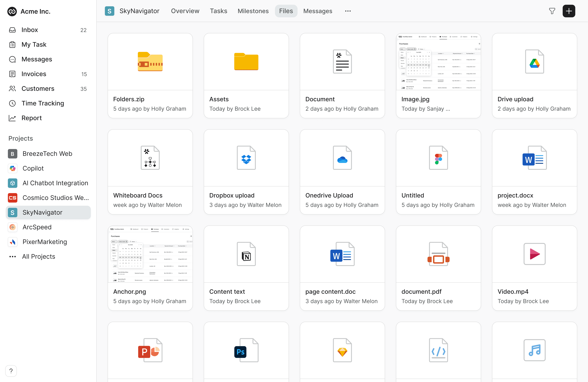Open the Tasks tab
Screen dimensions: 588x382
[218, 11]
